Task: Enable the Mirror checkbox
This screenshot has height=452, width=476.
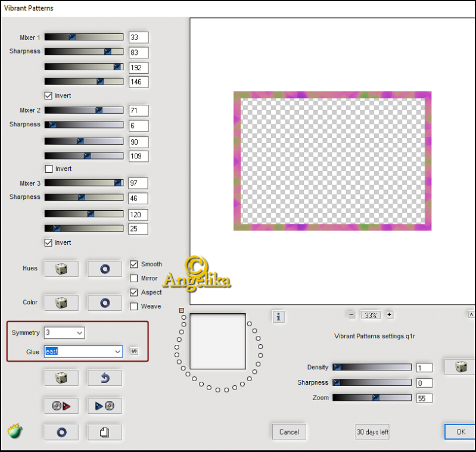Action: [134, 278]
